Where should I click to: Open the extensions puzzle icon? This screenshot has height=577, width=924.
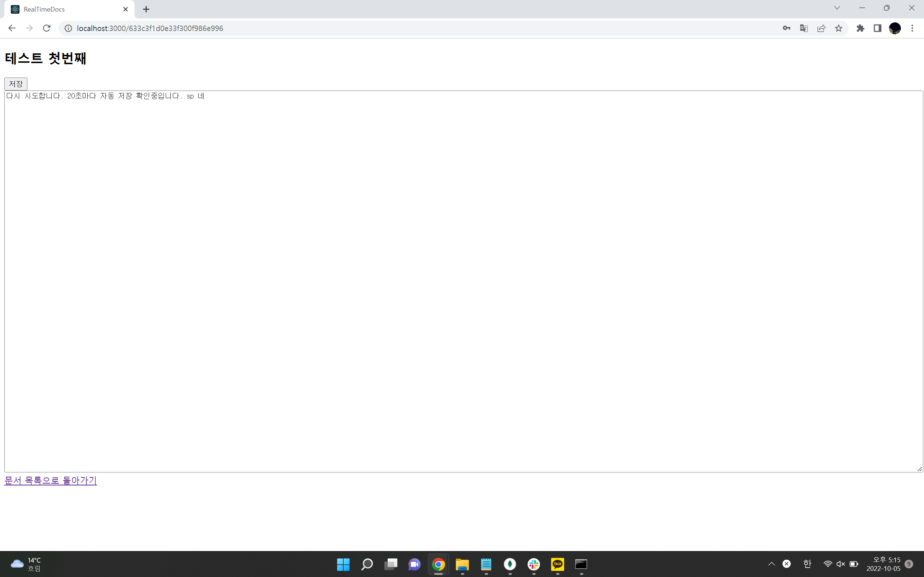point(860,28)
